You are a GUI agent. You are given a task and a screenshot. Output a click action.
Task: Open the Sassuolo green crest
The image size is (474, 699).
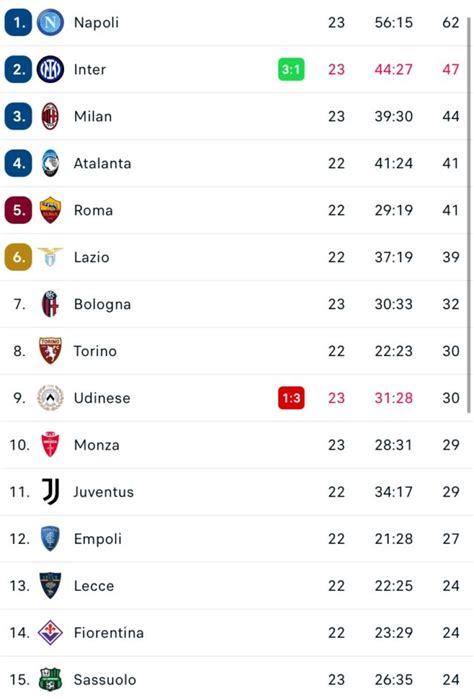click(x=50, y=679)
